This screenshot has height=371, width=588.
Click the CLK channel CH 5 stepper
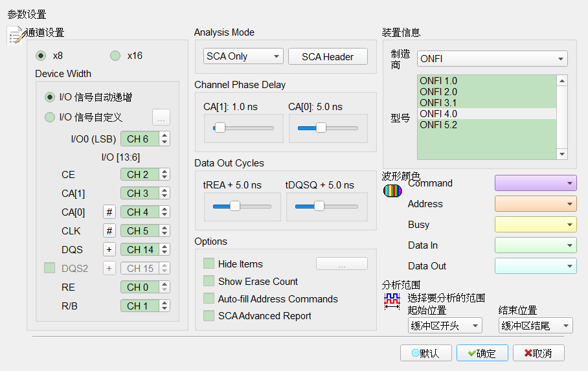click(145, 230)
